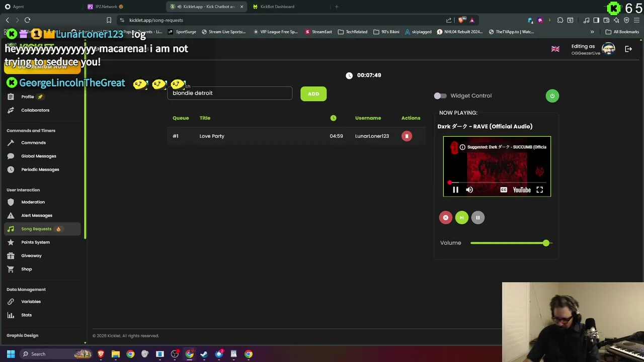
Task: Click the Title column header
Action: click(x=205, y=118)
